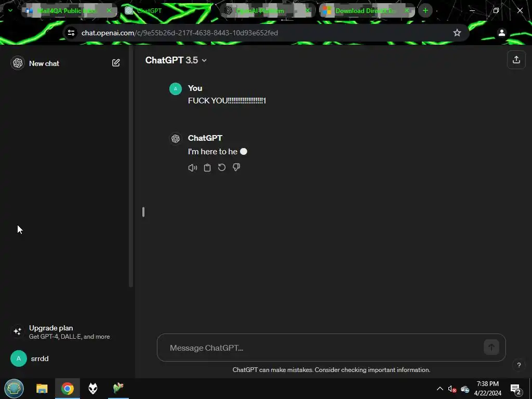Show hidden system tray icons
This screenshot has width=532, height=399.
click(x=440, y=389)
